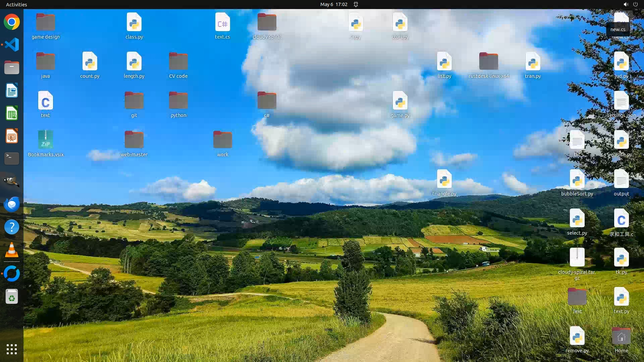This screenshot has width=644, height=362.
Task: Launch LibreOffice Impress from the dock
Action: point(12,136)
